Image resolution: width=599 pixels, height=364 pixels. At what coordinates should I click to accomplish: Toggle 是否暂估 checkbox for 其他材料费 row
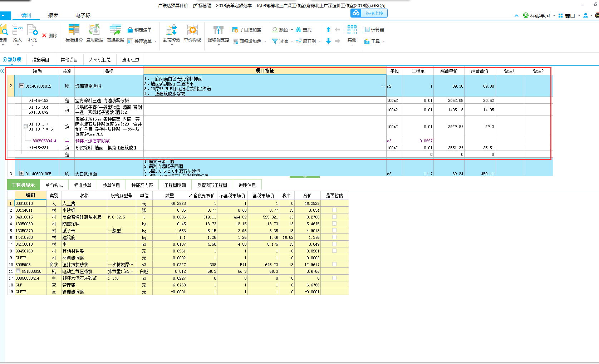pos(334,251)
